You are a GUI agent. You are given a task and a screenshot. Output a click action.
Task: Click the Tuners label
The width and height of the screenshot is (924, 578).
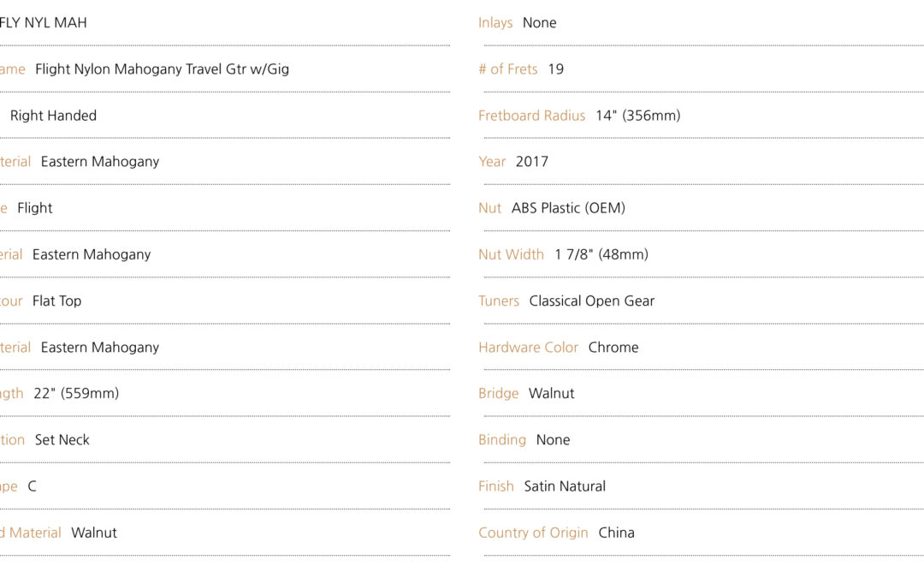(x=499, y=301)
